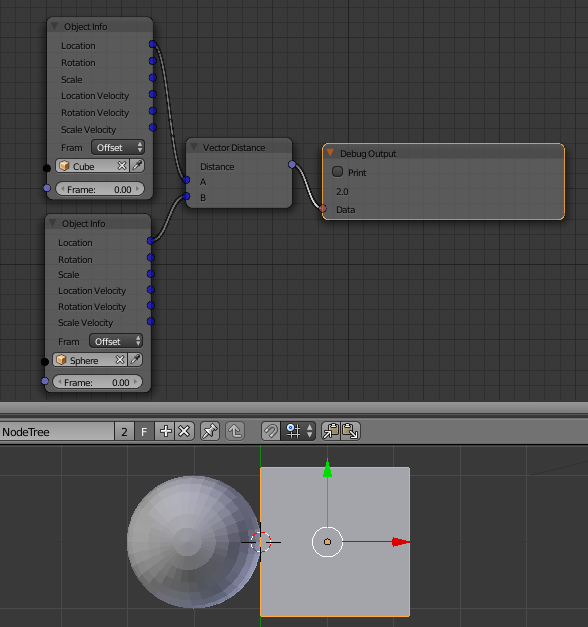Collapse the Vector Distance node
The image size is (588, 627).
pos(194,147)
